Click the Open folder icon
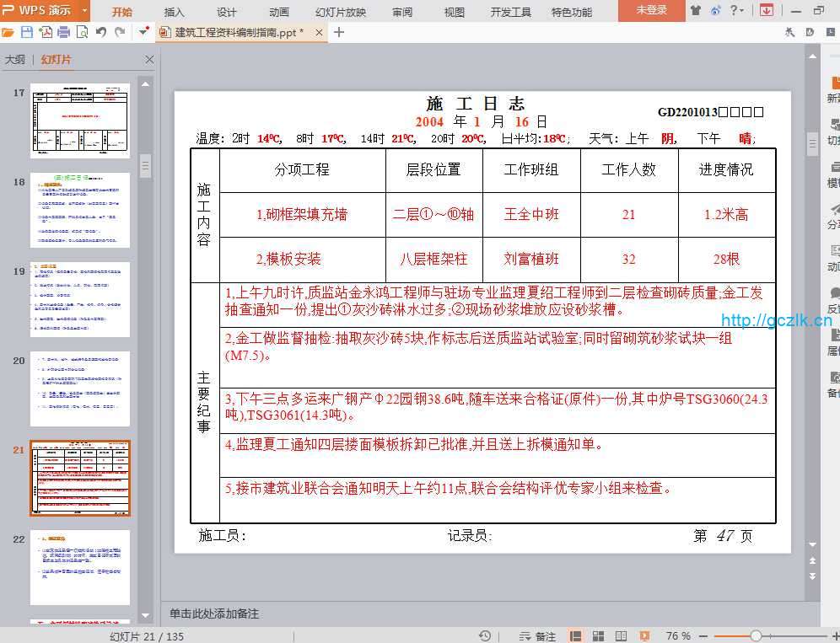Viewport: 840px width, 643px height. click(x=8, y=32)
